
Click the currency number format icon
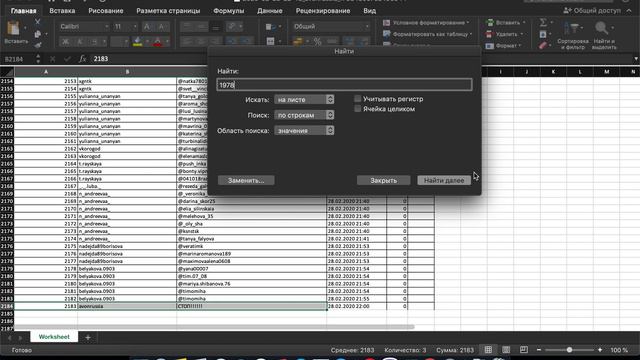click(298, 41)
